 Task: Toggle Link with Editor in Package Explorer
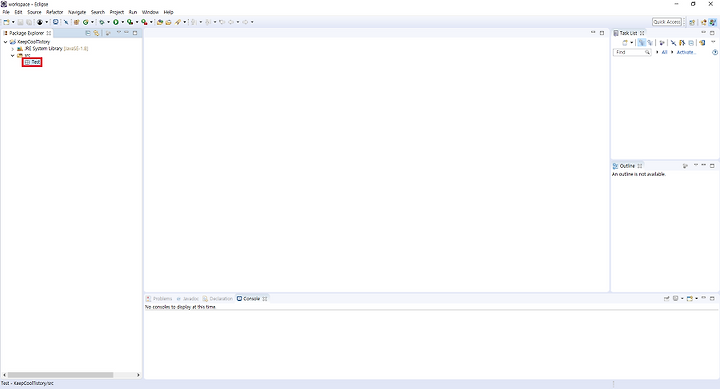96,33
